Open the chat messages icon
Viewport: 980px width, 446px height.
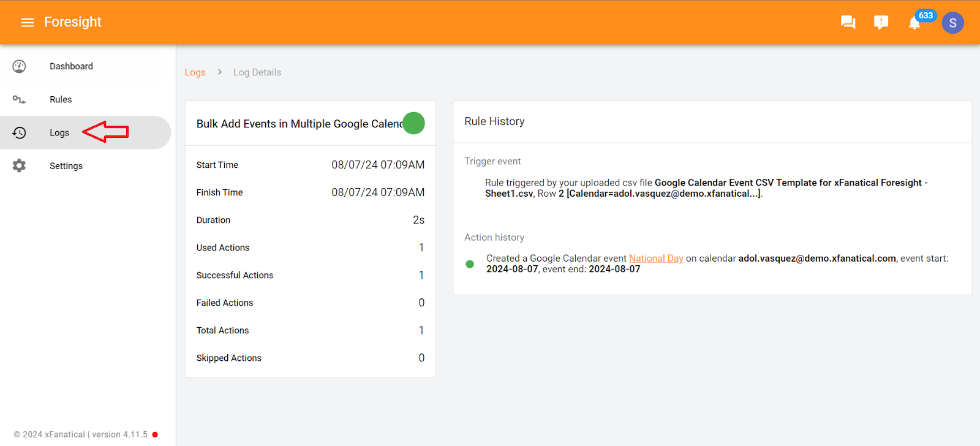848,23
